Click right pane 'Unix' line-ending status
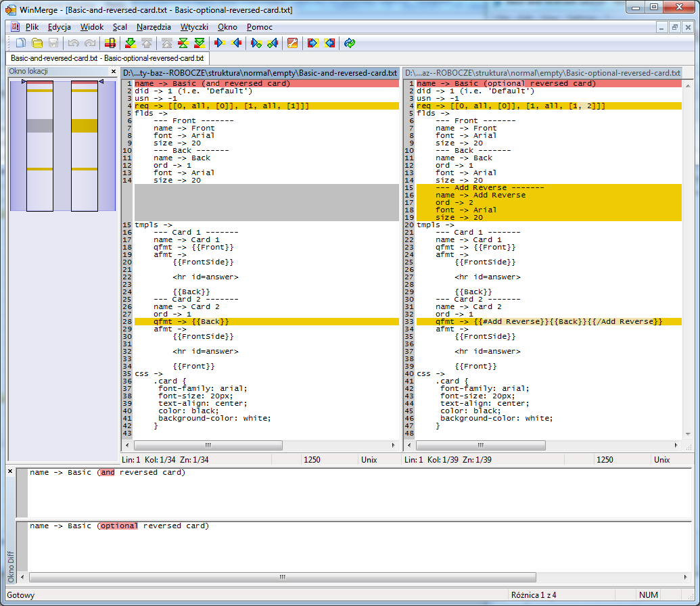Image resolution: width=700 pixels, height=606 pixels. pos(661,459)
